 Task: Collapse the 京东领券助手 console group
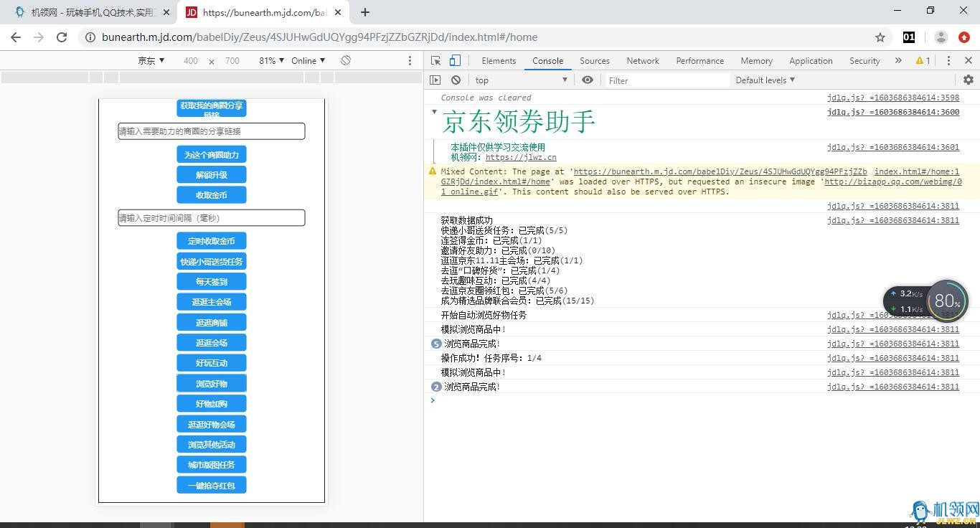coord(434,112)
